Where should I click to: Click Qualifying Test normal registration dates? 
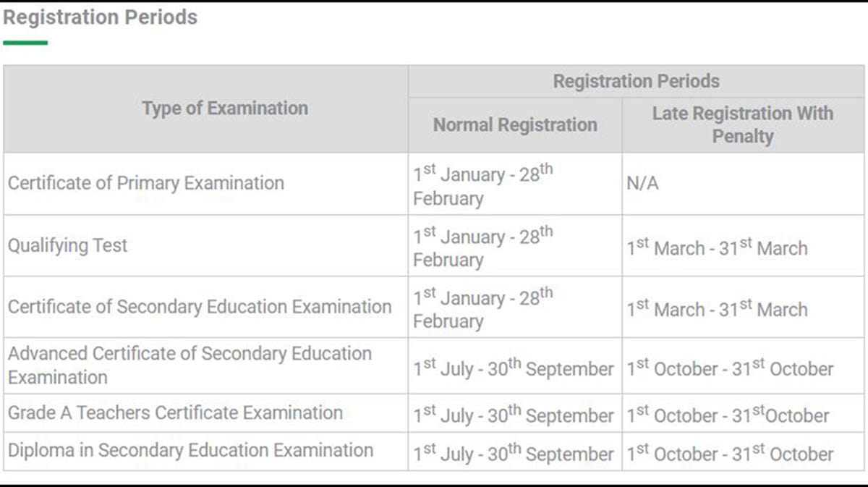(483, 247)
